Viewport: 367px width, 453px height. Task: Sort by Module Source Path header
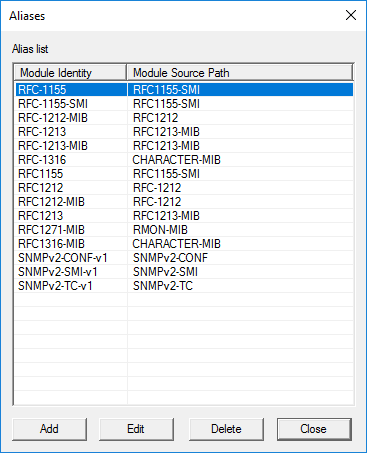240,73
